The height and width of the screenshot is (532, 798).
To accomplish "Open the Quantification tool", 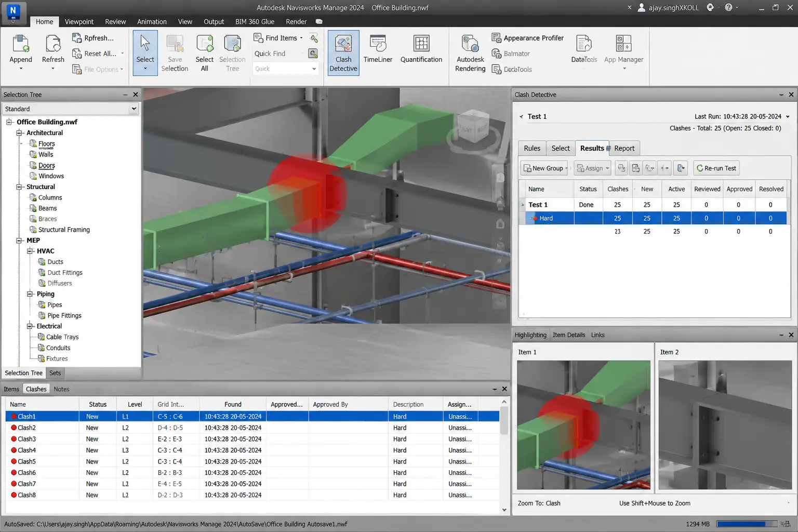I will click(x=421, y=49).
